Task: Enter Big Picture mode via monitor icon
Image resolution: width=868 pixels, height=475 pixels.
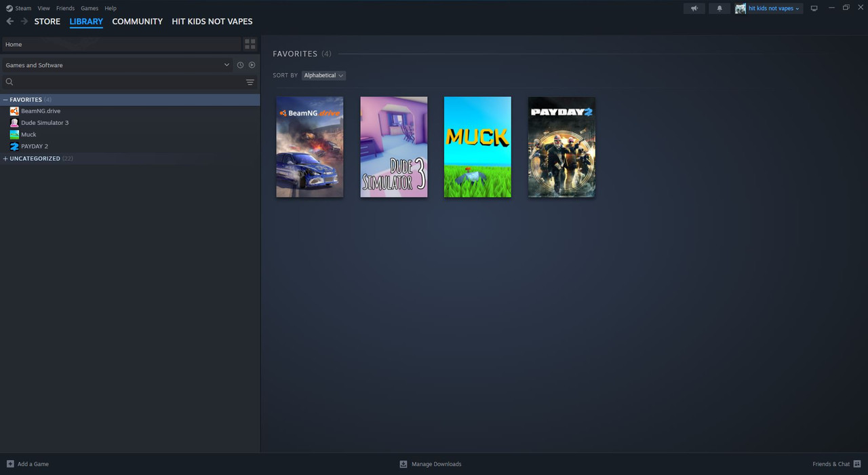Action: (x=814, y=8)
